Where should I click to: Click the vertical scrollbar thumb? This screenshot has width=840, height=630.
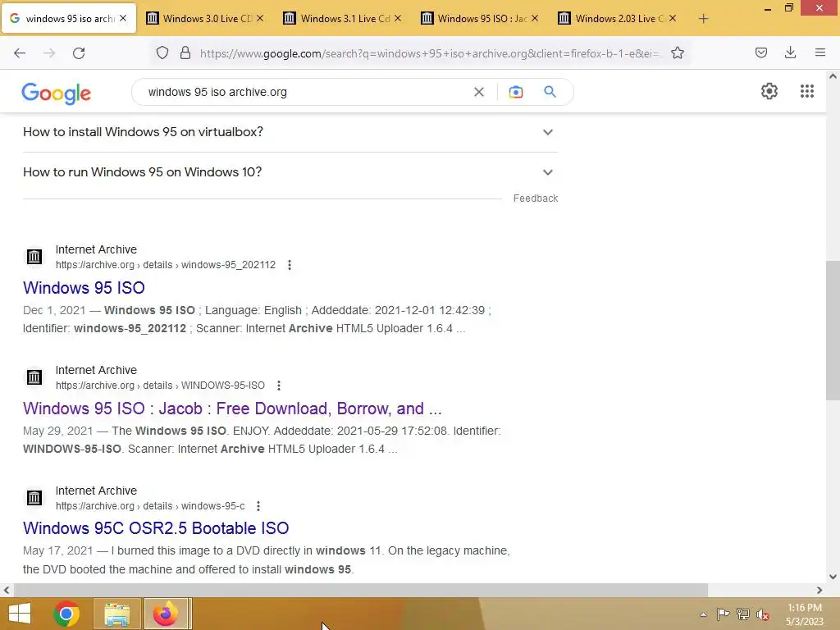point(833,330)
